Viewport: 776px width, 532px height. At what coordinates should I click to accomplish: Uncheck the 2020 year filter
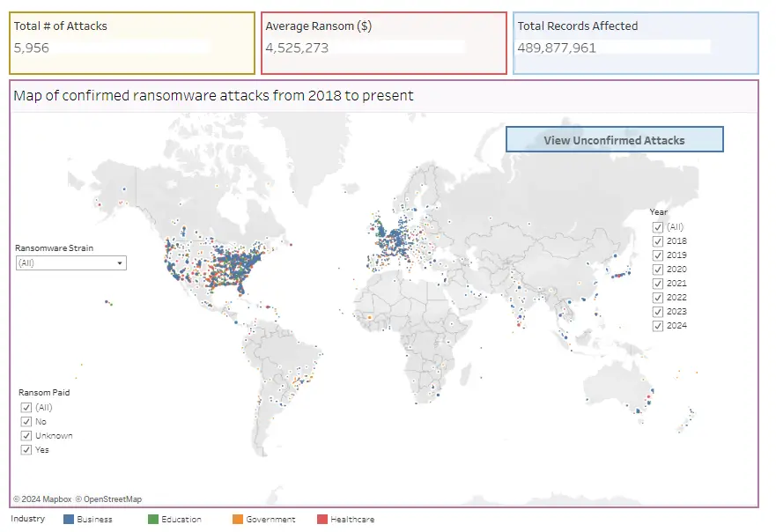point(658,269)
